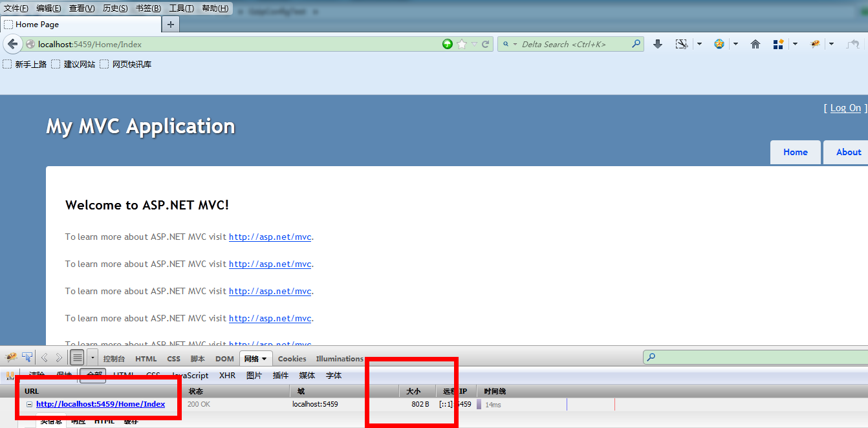This screenshot has height=428, width=868.
Task: Switch to the 控制台 Firebug tab
Action: tap(114, 359)
